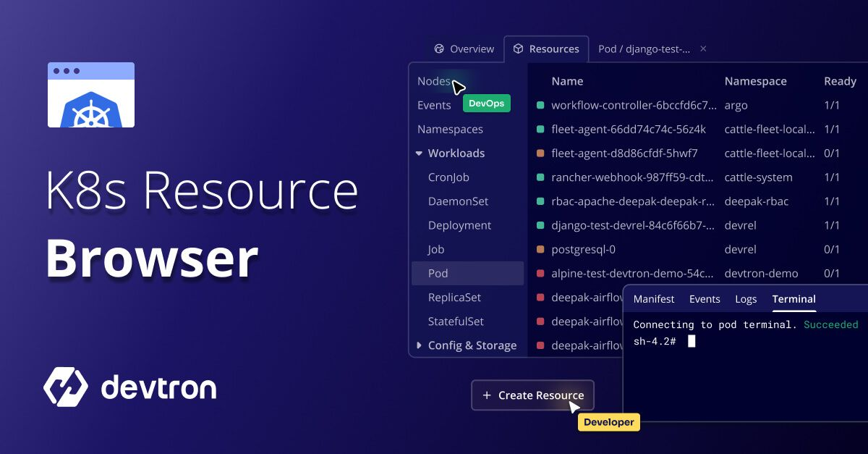Sort by the Ready column header
Image resolution: width=868 pixels, height=454 pixels.
840,81
